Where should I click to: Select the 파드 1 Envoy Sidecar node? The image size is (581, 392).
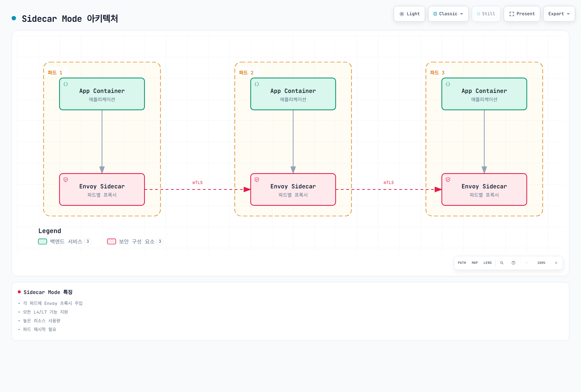point(102,189)
